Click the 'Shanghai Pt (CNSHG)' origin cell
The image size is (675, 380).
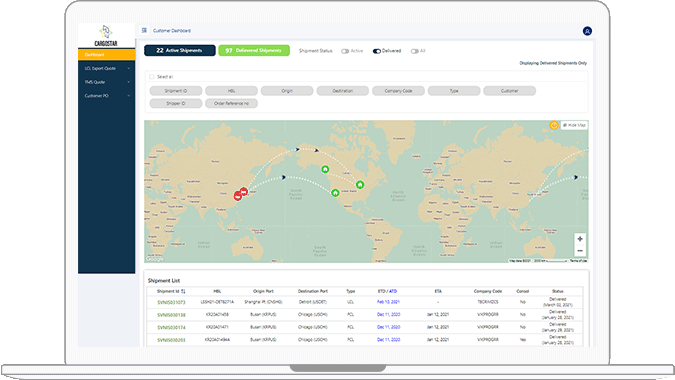point(263,302)
